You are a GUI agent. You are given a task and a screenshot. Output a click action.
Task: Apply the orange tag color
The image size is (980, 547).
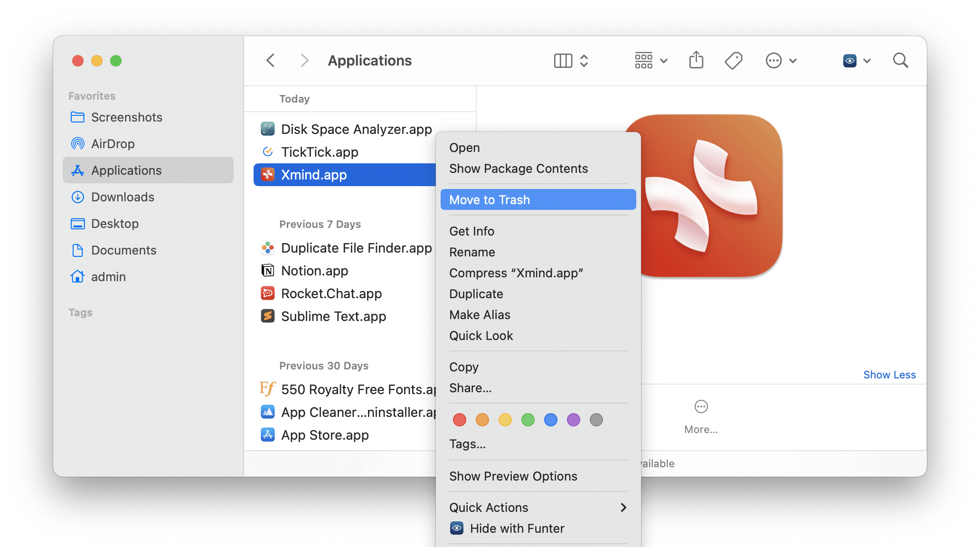pyautogui.click(x=482, y=420)
